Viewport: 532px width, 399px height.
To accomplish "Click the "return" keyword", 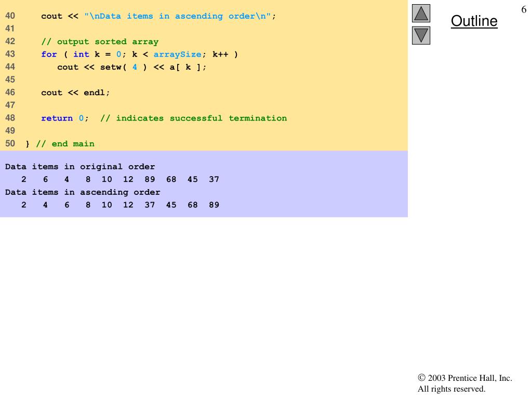I will (57, 118).
